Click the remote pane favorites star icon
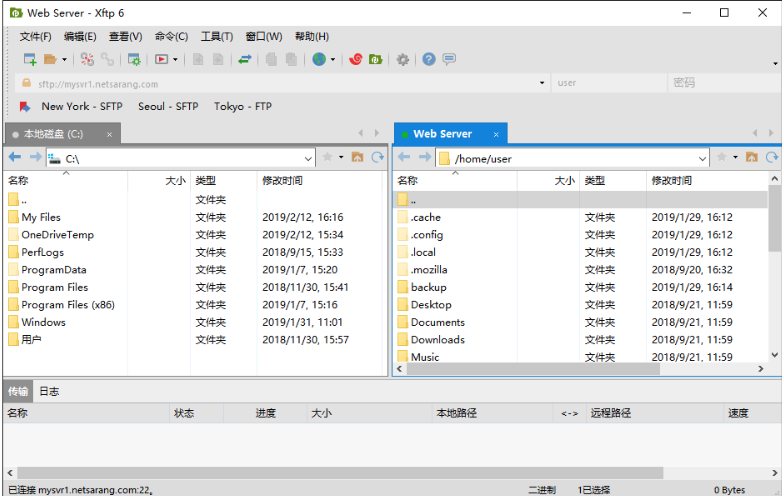The image size is (782, 496). (722, 158)
